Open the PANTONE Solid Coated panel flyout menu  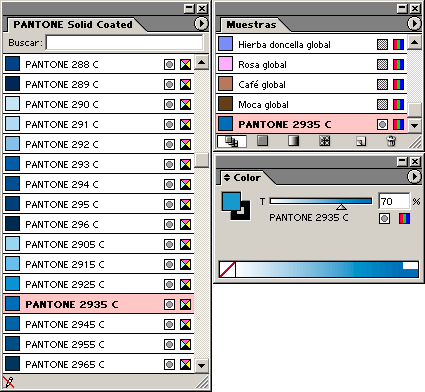click(201, 24)
